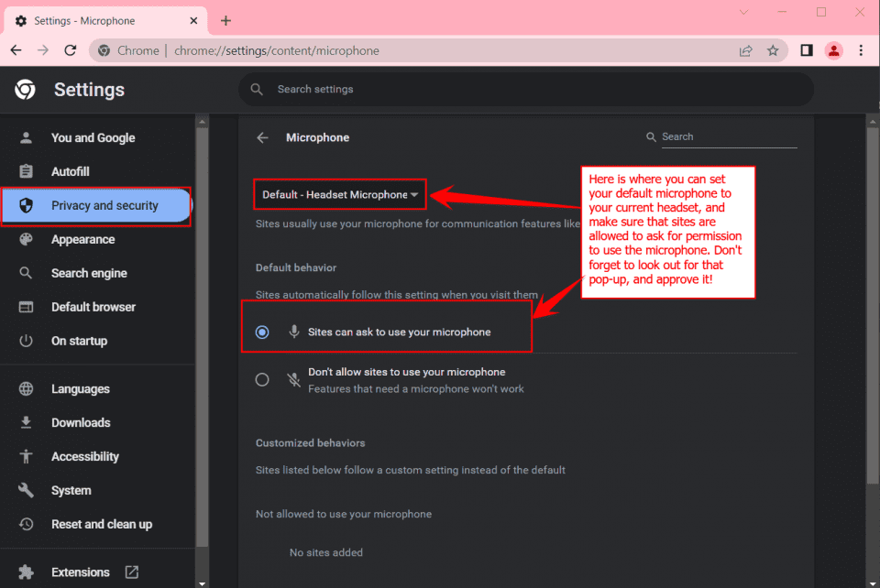Viewport: 880px width, 588px height.
Task: Open Reset and clean up section
Action: point(101,525)
